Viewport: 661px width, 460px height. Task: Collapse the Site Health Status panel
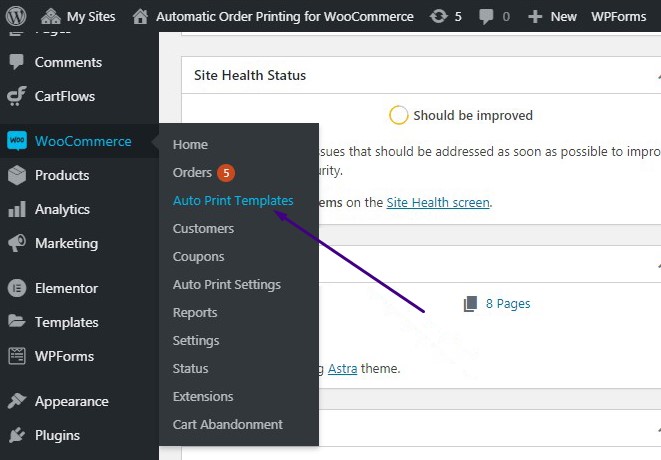point(655,76)
